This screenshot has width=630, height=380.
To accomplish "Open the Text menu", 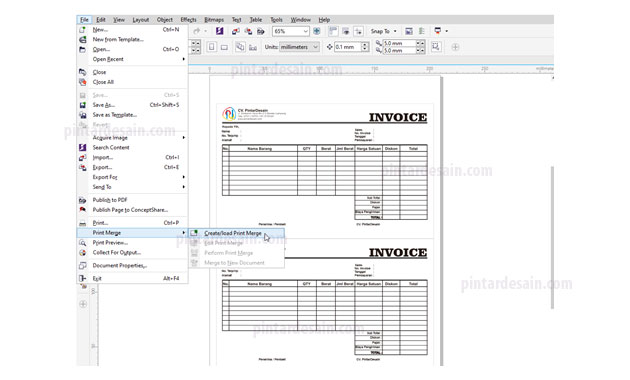I will click(x=236, y=20).
